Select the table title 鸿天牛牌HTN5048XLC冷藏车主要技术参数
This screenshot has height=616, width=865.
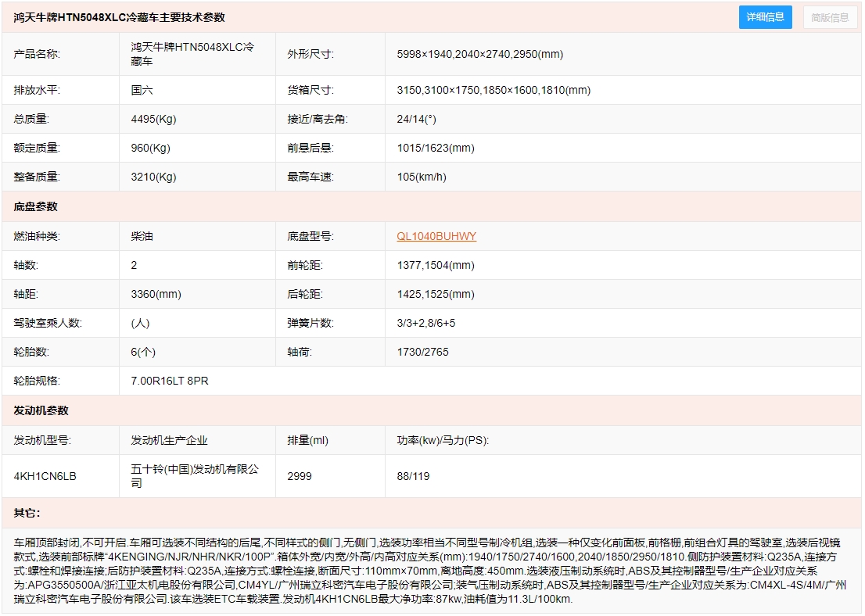[119, 17]
